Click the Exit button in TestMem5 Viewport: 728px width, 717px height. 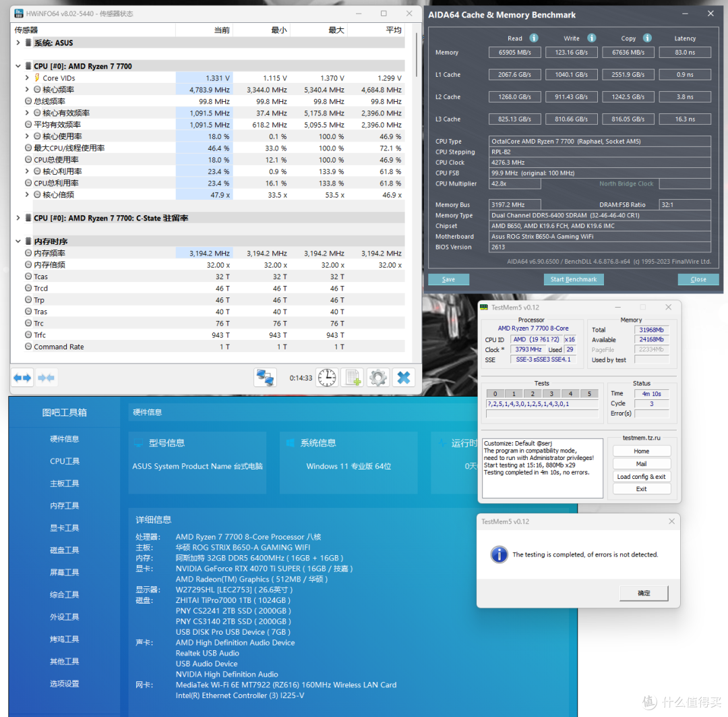(642, 489)
